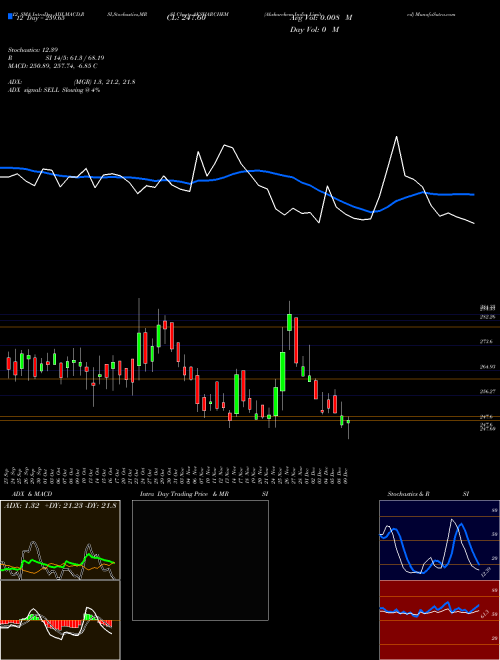This screenshot has width=500, height=660.
Task: Click the 'ADX: 1.32 +DY: 21.23 -DY: 21.8' header
Action: pos(61,506)
